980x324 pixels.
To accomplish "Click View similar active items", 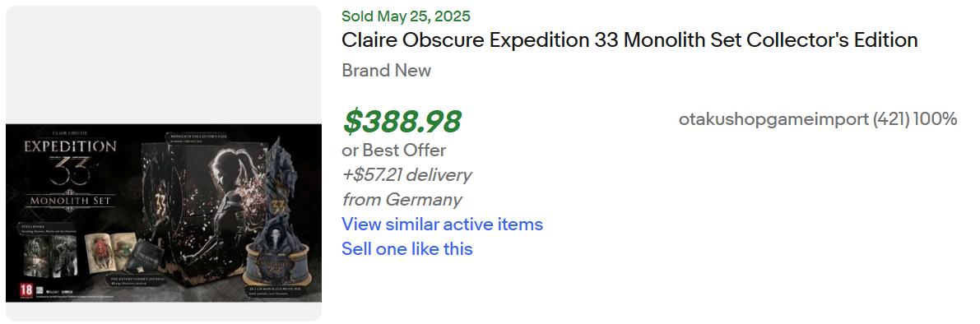I will (442, 224).
